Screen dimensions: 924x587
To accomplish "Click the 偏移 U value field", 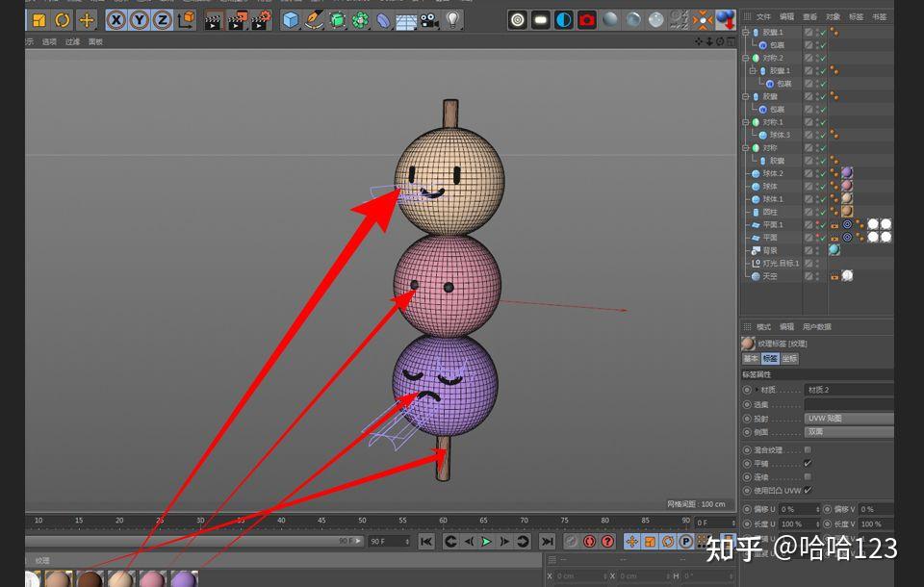I will [x=800, y=509].
